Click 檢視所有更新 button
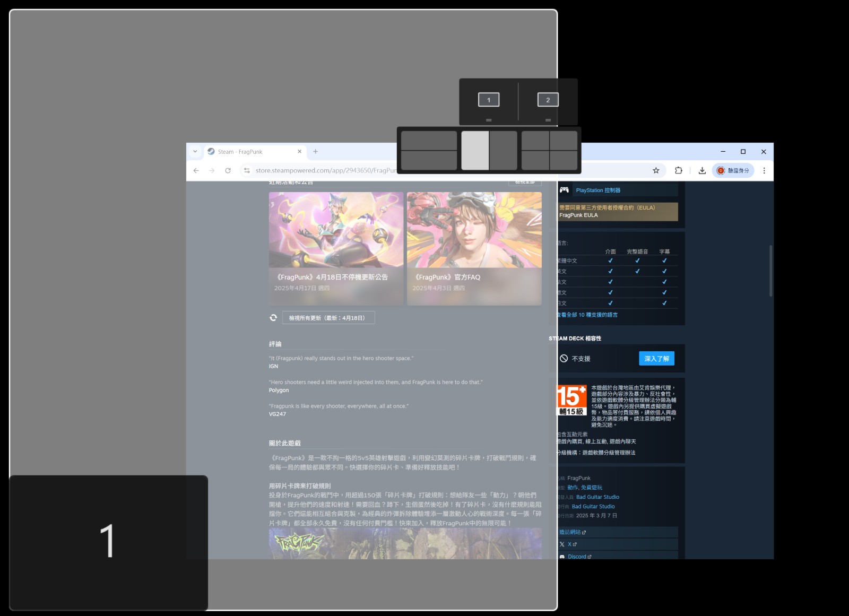This screenshot has height=616, width=849. [328, 317]
